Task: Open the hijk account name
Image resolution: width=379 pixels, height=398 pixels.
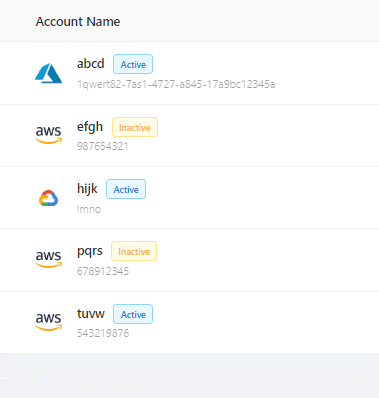Action: 87,189
